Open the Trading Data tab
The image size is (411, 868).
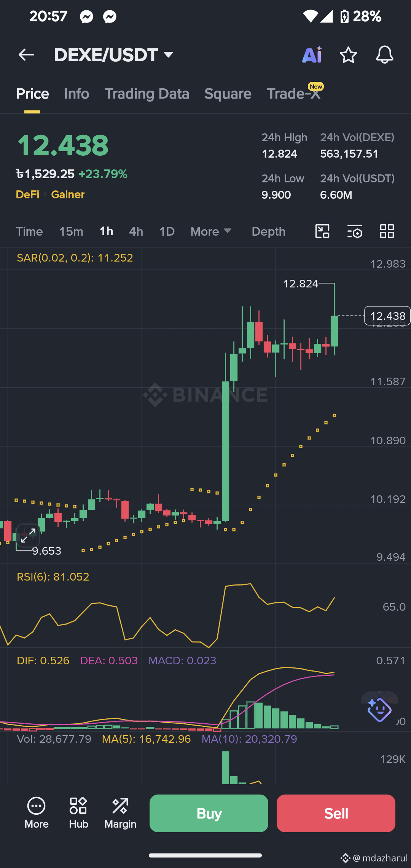click(x=147, y=94)
